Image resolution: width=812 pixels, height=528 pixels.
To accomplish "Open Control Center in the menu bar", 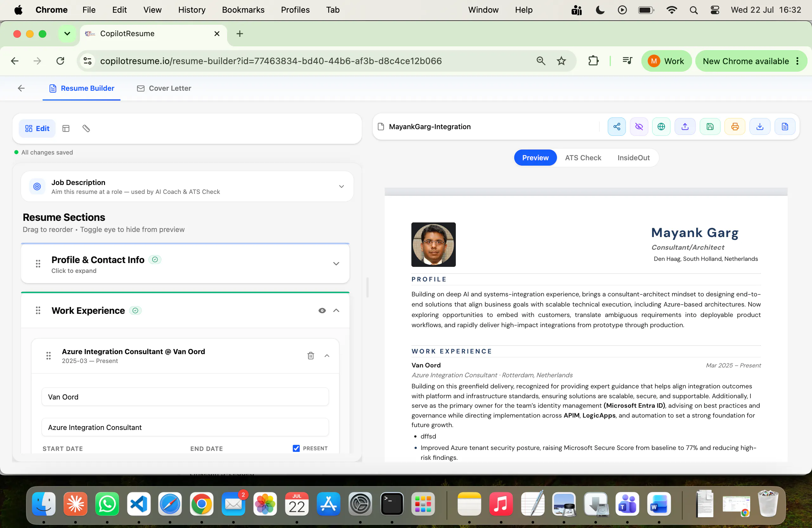I will 715,10.
